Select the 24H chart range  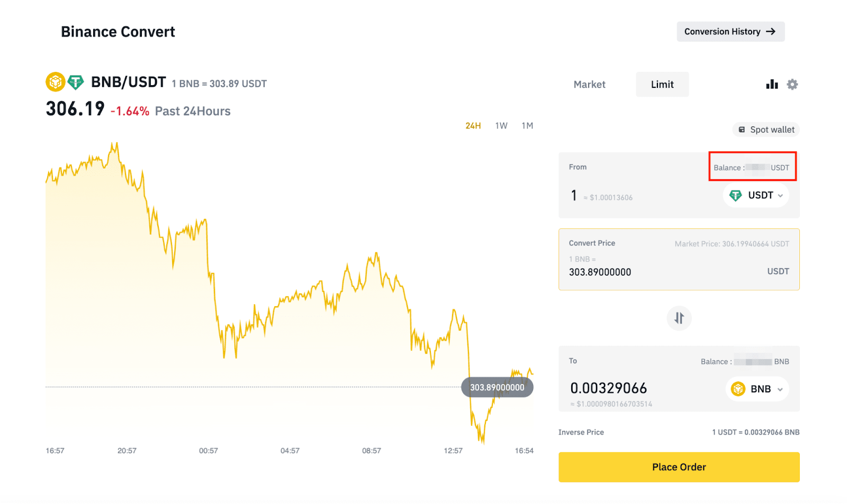tap(473, 126)
